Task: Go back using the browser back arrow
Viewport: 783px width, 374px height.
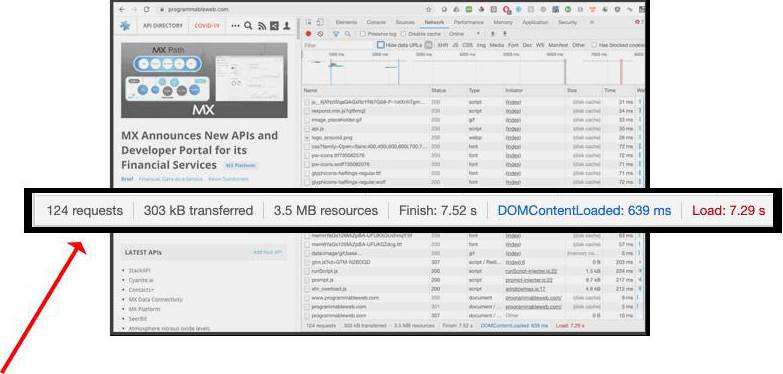Action: point(122,9)
